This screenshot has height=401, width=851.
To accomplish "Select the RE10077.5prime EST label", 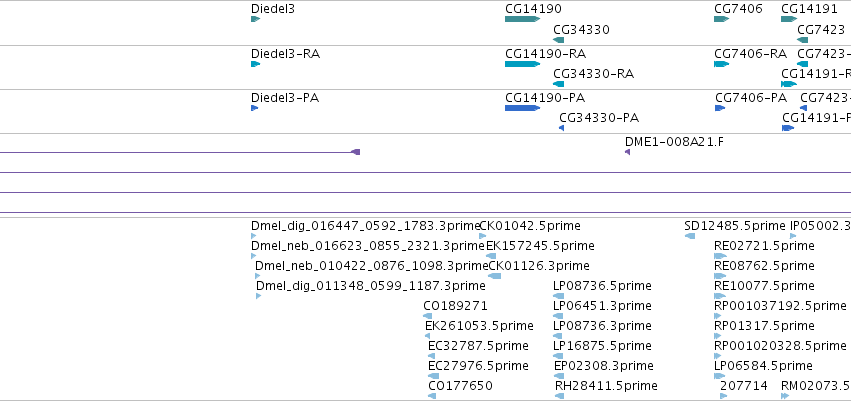I will (764, 286).
